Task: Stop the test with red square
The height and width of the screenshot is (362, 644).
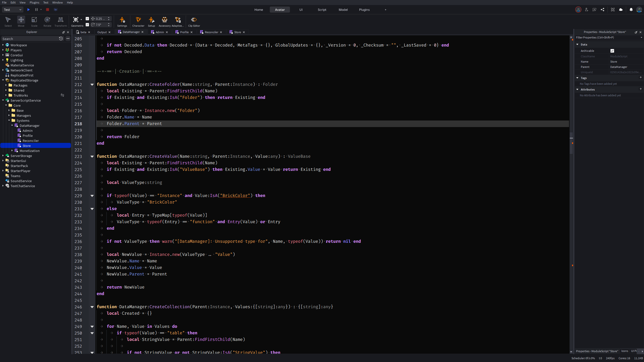Action: (x=47, y=10)
